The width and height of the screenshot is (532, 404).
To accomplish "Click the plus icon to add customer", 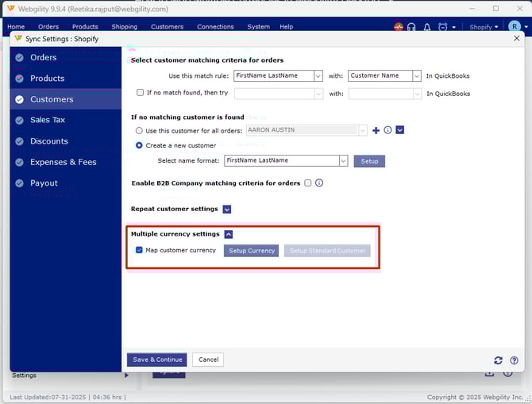I will point(376,130).
